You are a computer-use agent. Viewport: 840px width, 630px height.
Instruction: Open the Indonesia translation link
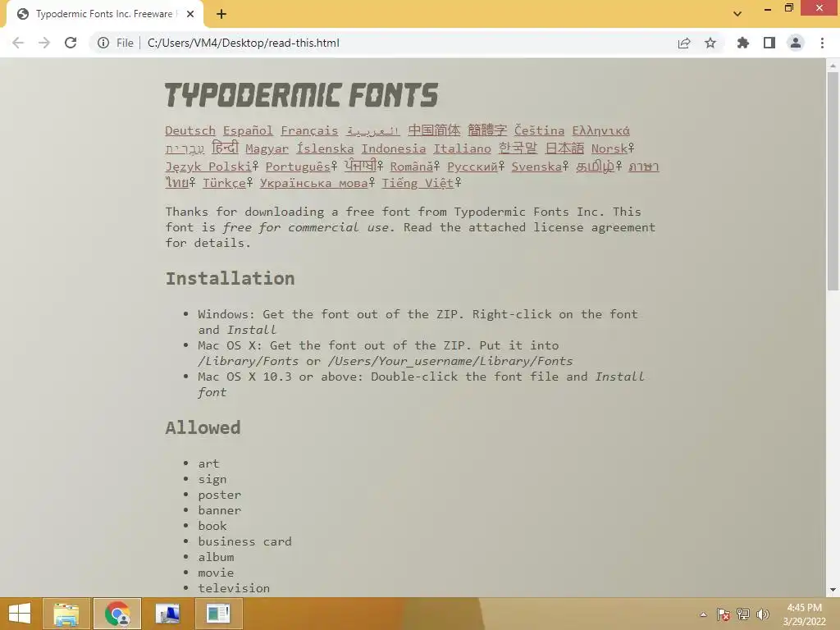point(394,148)
